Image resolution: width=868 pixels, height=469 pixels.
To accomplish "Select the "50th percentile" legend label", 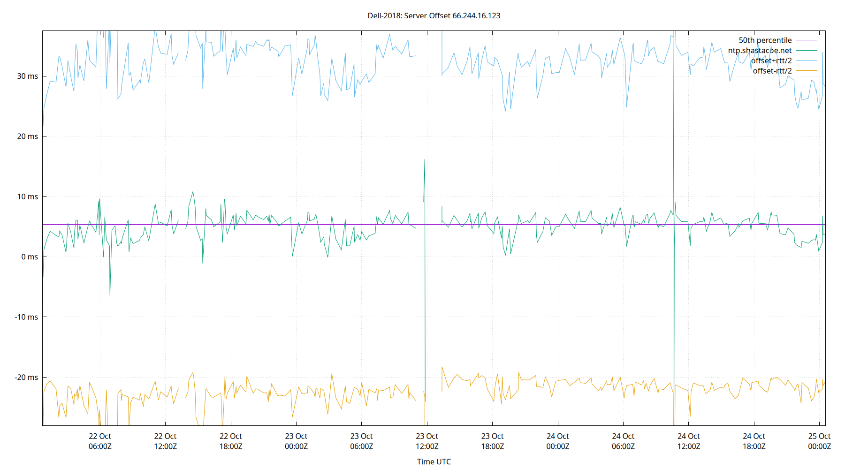I will (765, 40).
